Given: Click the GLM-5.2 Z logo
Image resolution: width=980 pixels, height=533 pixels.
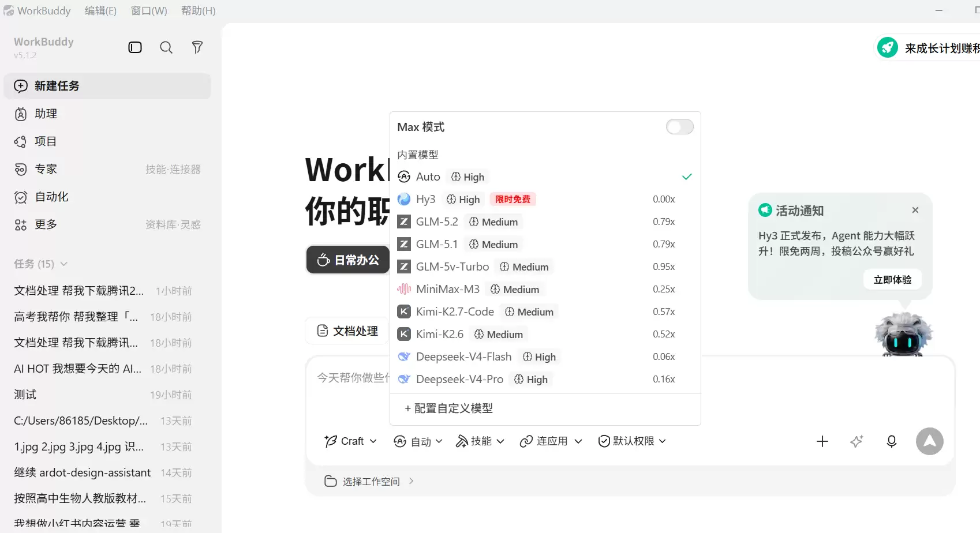Looking at the screenshot, I should tap(404, 222).
